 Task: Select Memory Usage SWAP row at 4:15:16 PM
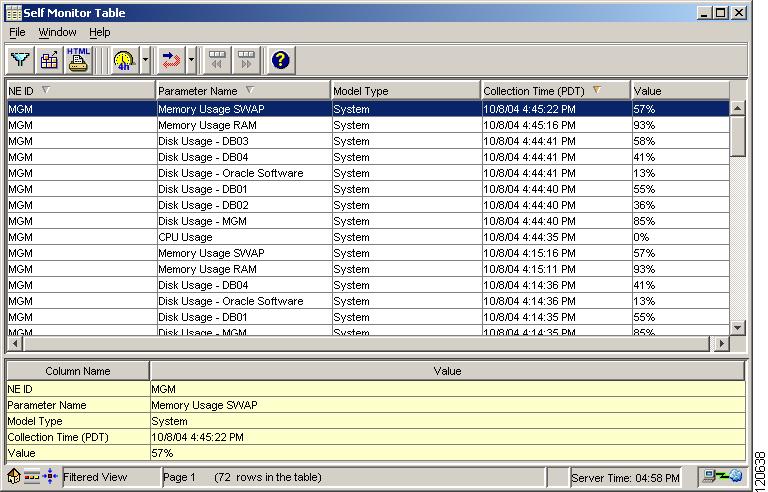[x=368, y=253]
